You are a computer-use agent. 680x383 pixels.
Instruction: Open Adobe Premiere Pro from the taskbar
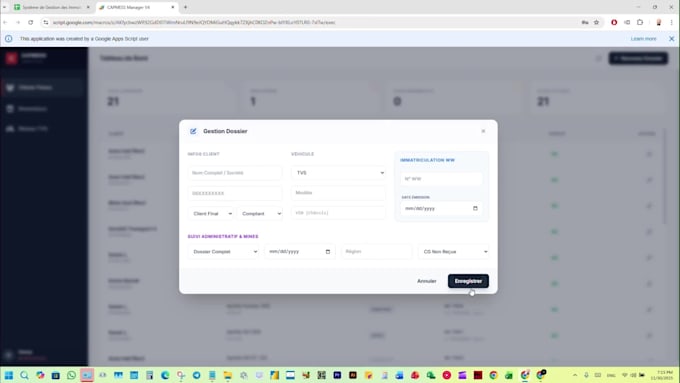337,375
